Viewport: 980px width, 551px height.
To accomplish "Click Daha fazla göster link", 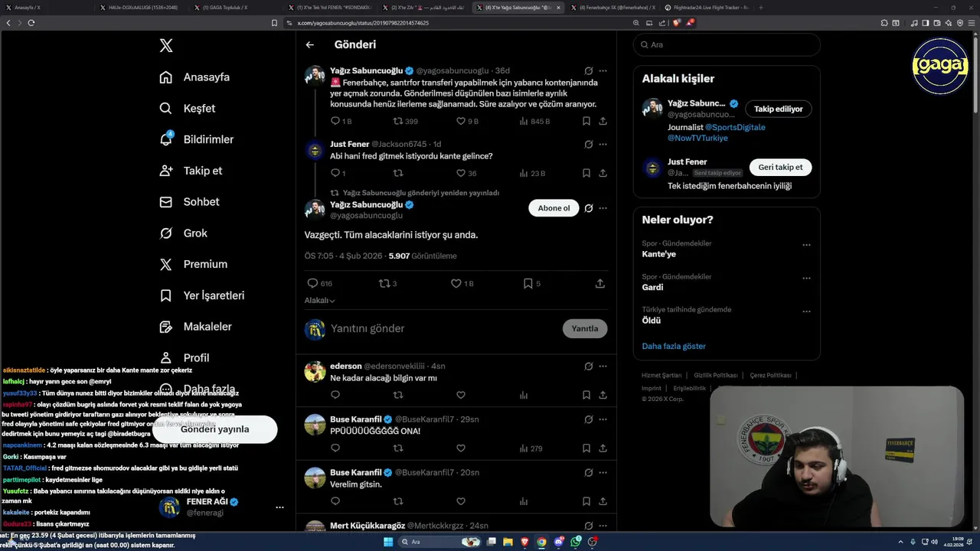I will pyautogui.click(x=674, y=346).
